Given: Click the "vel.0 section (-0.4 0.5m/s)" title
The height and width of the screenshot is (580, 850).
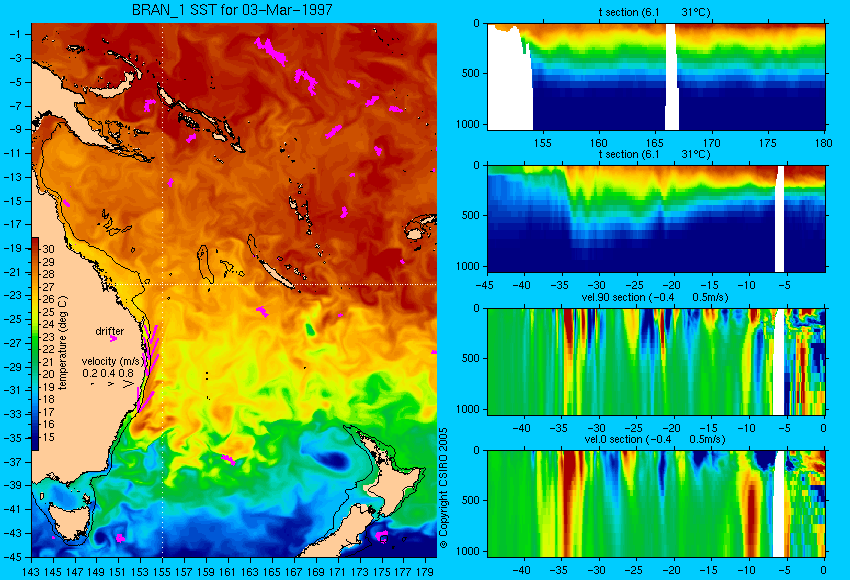Looking at the screenshot, I should pyautogui.click(x=655, y=439).
